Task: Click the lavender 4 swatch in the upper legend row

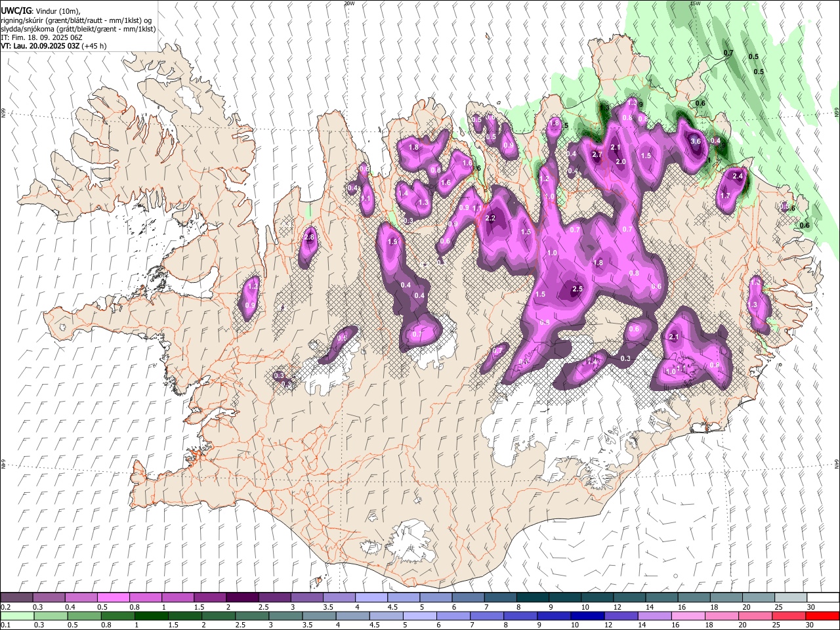Action: point(371,598)
